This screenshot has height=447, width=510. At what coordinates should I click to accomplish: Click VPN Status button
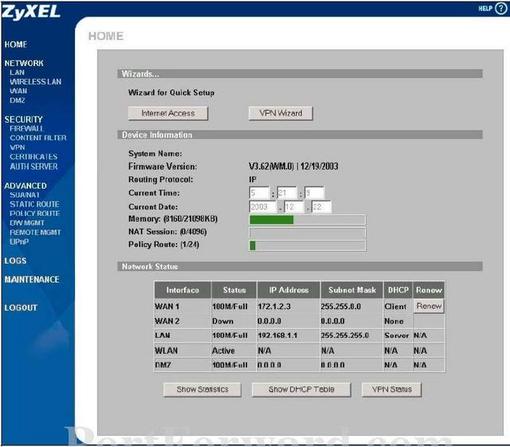[392, 389]
